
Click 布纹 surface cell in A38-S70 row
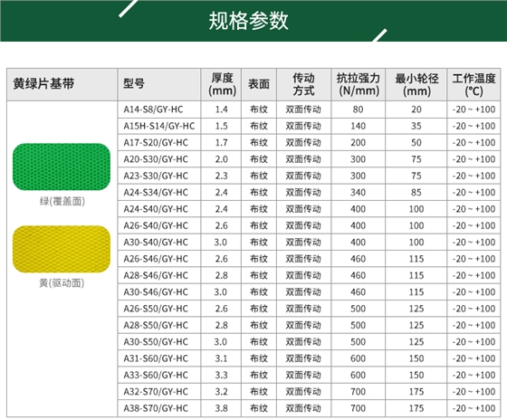(x=259, y=408)
